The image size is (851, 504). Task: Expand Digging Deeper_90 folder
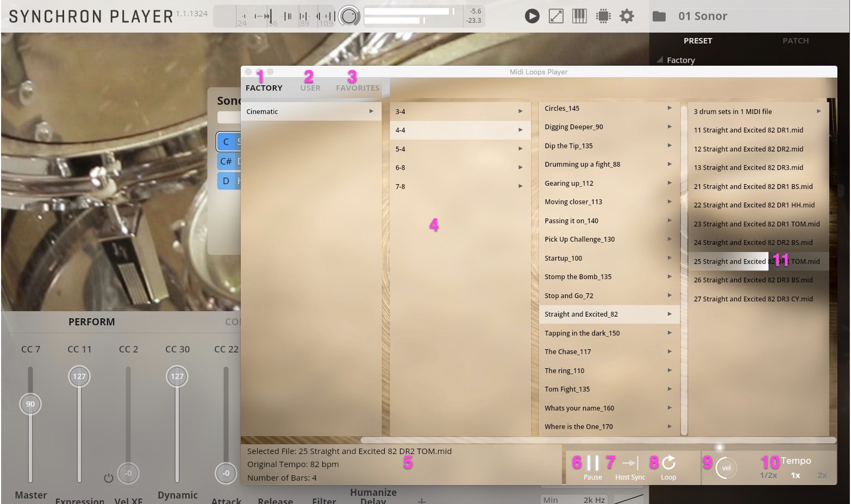coord(609,127)
